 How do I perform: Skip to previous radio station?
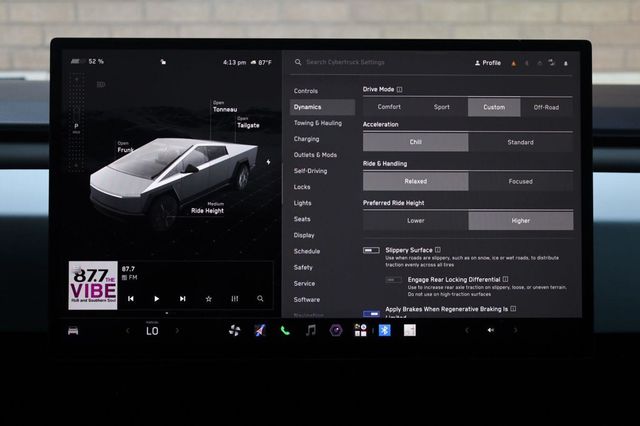coord(131,299)
